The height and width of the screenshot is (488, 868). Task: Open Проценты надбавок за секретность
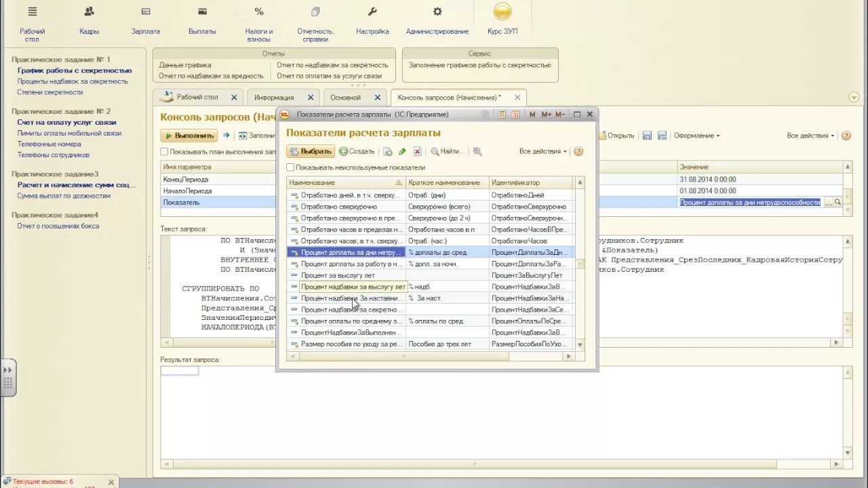coord(73,81)
